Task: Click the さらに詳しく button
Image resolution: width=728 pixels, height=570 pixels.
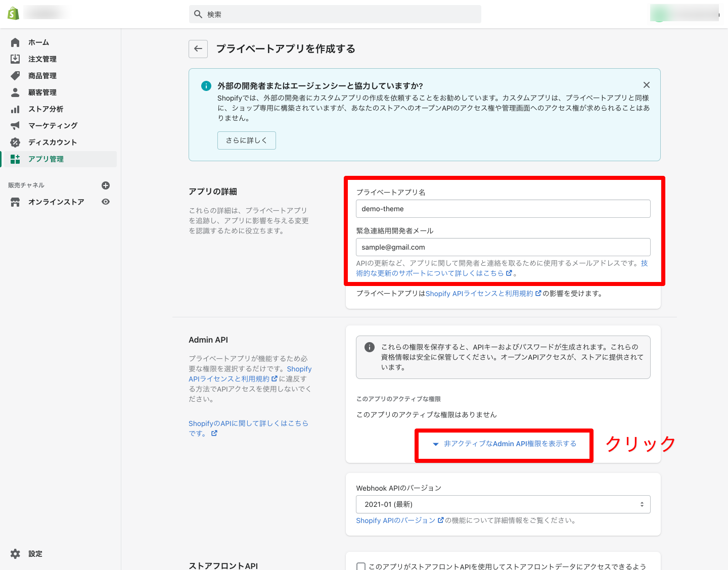Action: pyautogui.click(x=247, y=140)
